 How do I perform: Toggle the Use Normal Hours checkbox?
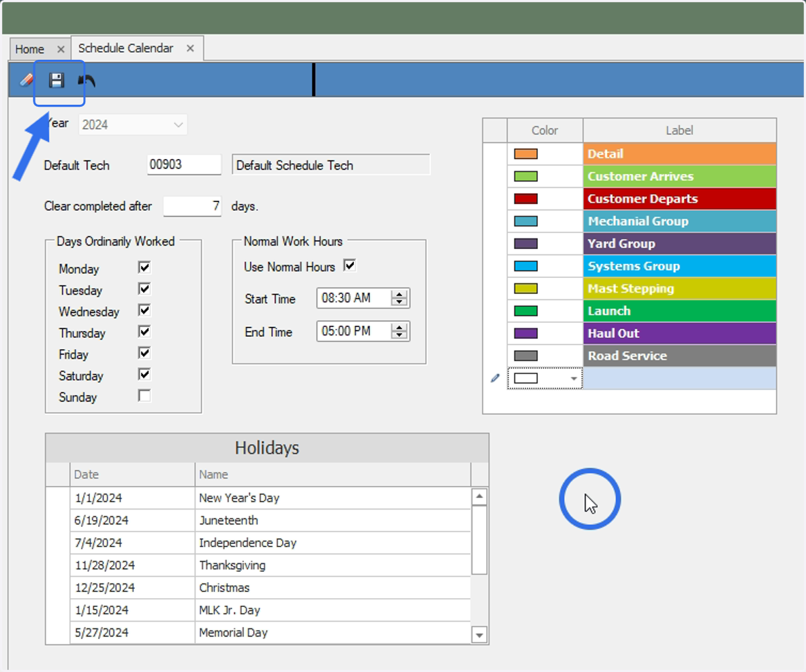coord(349,265)
